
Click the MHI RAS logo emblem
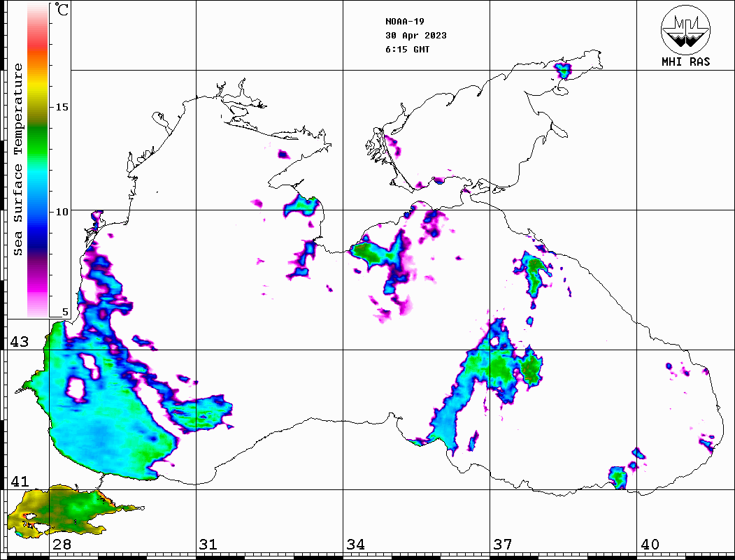click(685, 29)
